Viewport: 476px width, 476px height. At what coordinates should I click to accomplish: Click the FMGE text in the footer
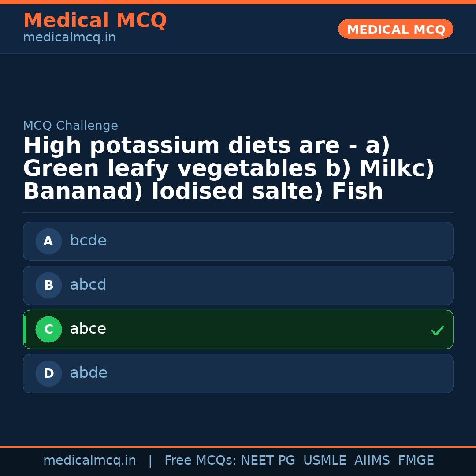click(416, 460)
